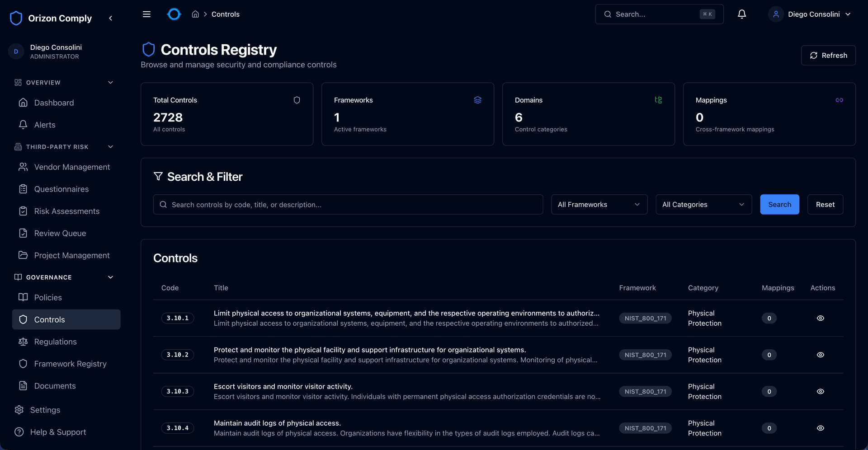Click the Mappings count badge for control 3.10.2

click(x=769, y=355)
